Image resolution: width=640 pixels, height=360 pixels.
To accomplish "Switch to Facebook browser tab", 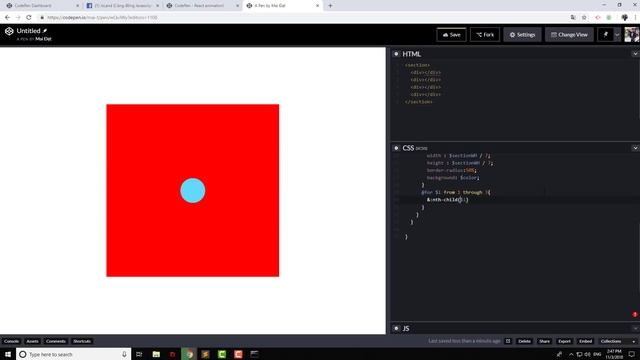I will click(122, 6).
